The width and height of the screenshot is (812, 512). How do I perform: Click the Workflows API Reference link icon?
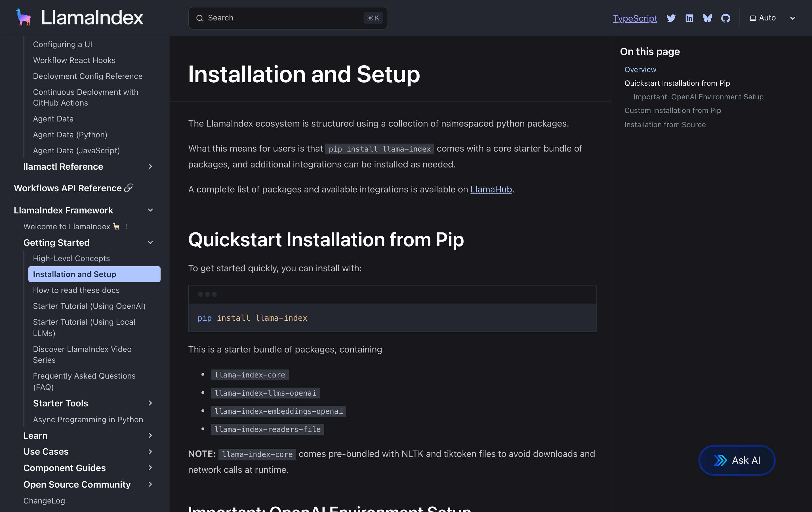click(129, 188)
